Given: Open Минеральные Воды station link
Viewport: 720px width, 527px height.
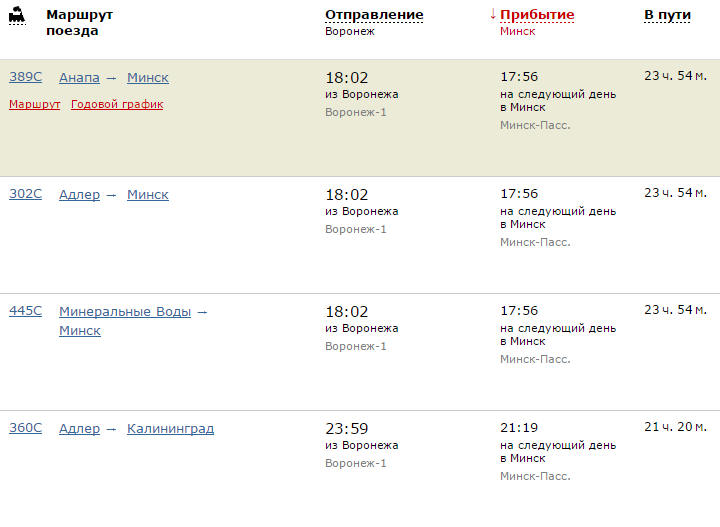Looking at the screenshot, I should 124,312.
